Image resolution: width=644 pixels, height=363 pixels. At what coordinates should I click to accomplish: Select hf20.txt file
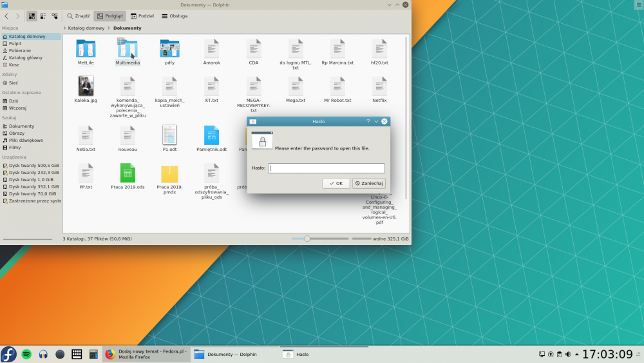(x=379, y=52)
